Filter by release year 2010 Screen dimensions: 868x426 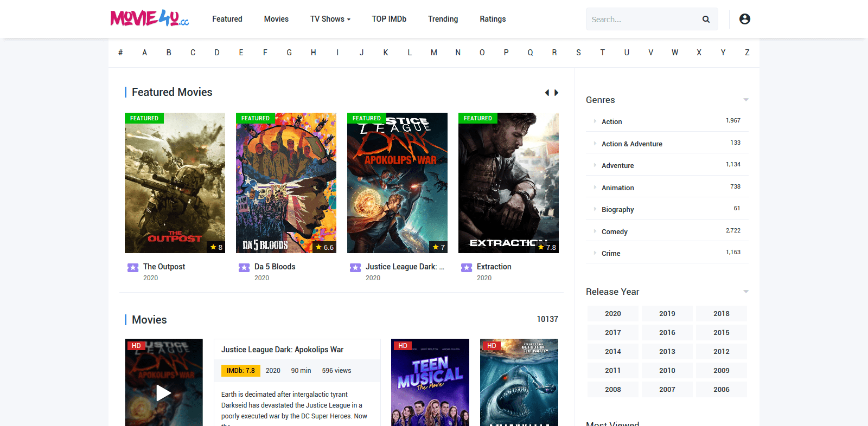[x=667, y=371]
